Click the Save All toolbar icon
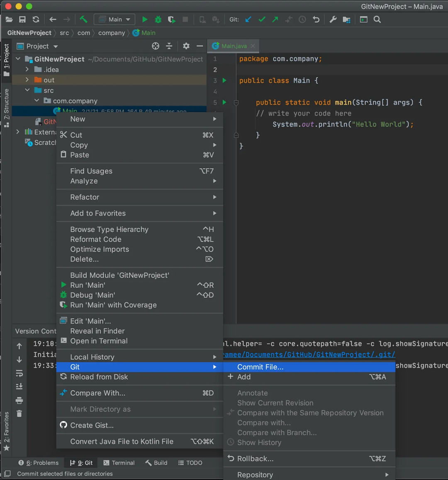 (22, 20)
